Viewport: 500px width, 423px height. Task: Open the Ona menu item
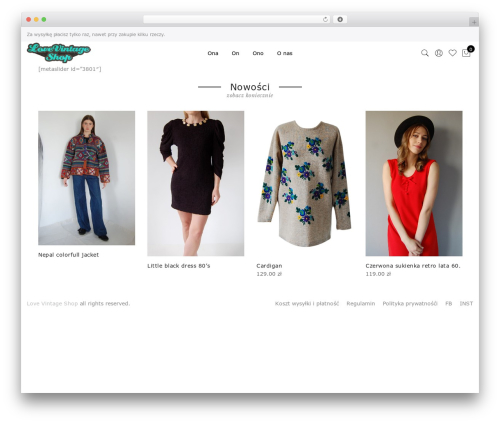213,53
